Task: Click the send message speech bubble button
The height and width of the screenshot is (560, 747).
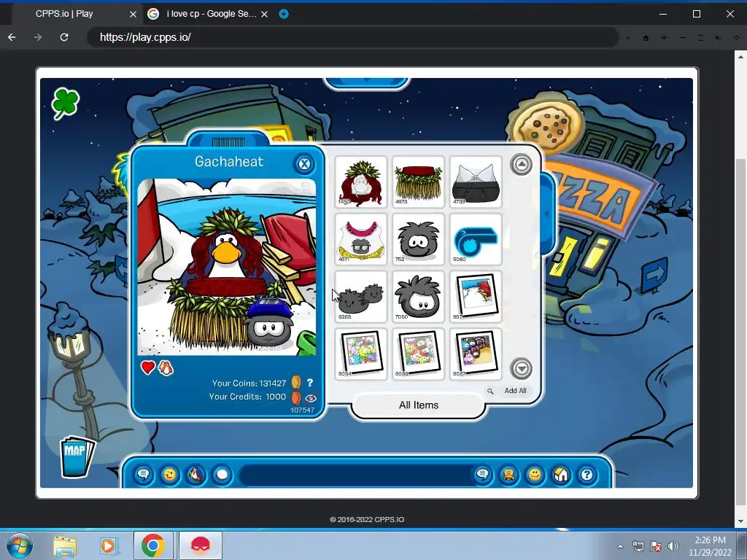Action: click(x=483, y=475)
